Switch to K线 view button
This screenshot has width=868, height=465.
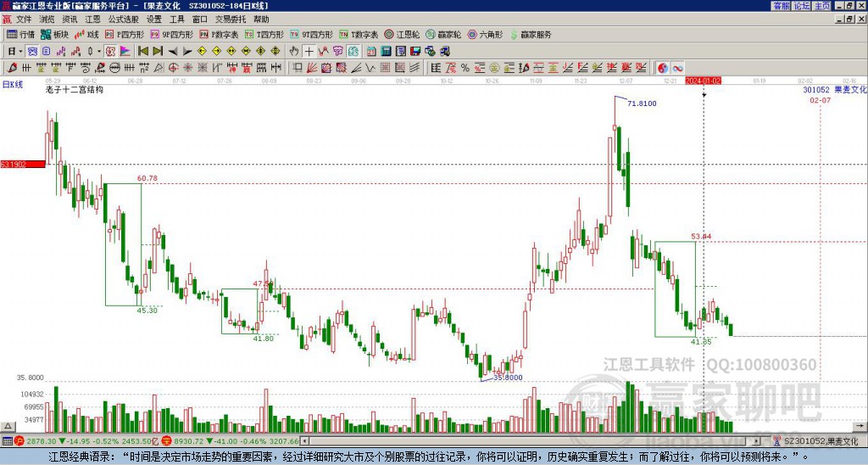coord(86,34)
